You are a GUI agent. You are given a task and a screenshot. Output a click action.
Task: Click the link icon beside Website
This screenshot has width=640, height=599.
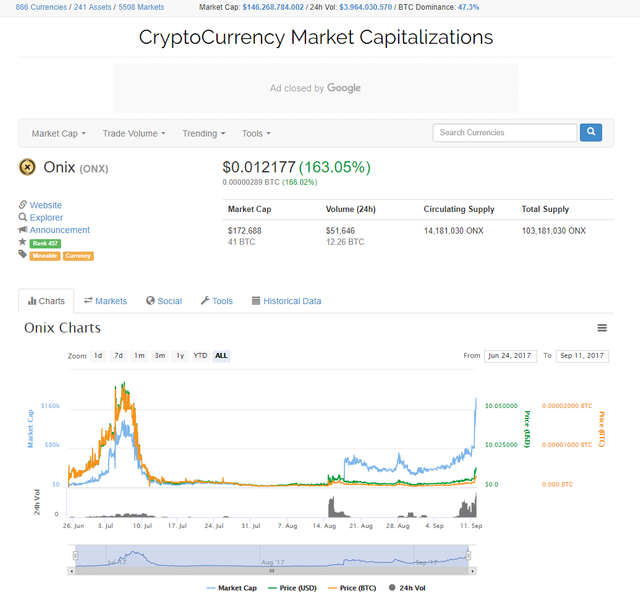tap(23, 204)
